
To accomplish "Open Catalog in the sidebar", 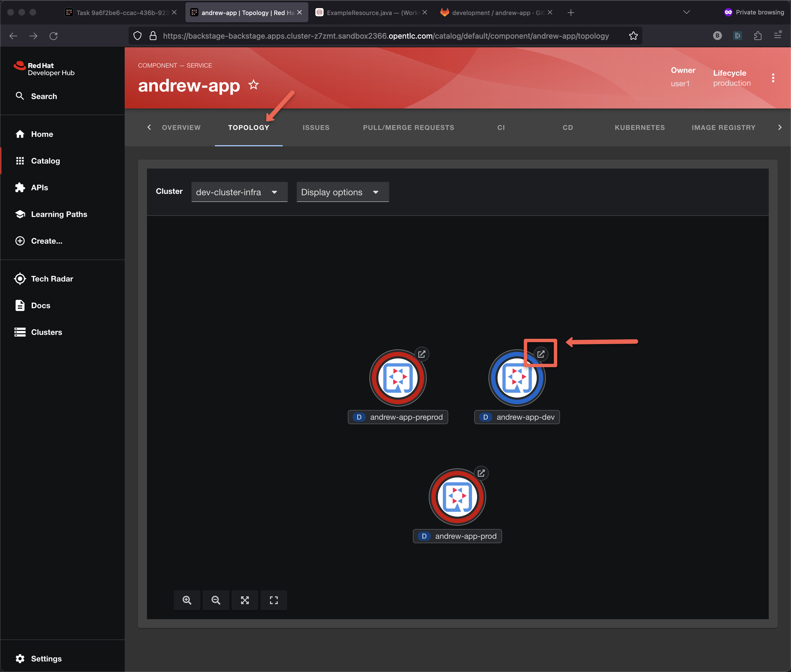I will (x=45, y=161).
